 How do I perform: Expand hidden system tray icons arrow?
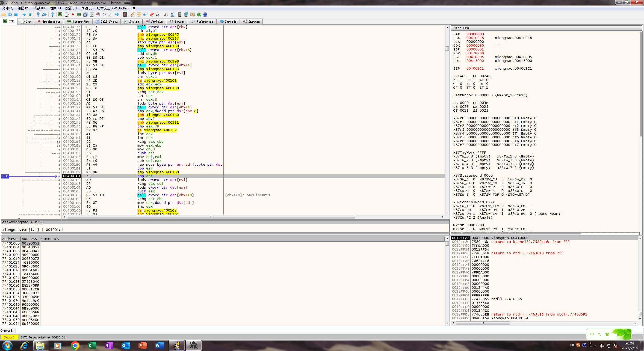[x=595, y=346]
